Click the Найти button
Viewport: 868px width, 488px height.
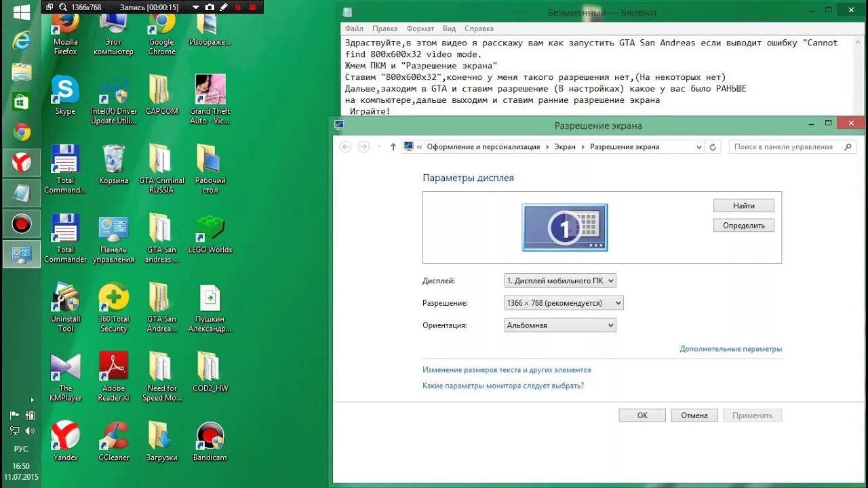(744, 205)
